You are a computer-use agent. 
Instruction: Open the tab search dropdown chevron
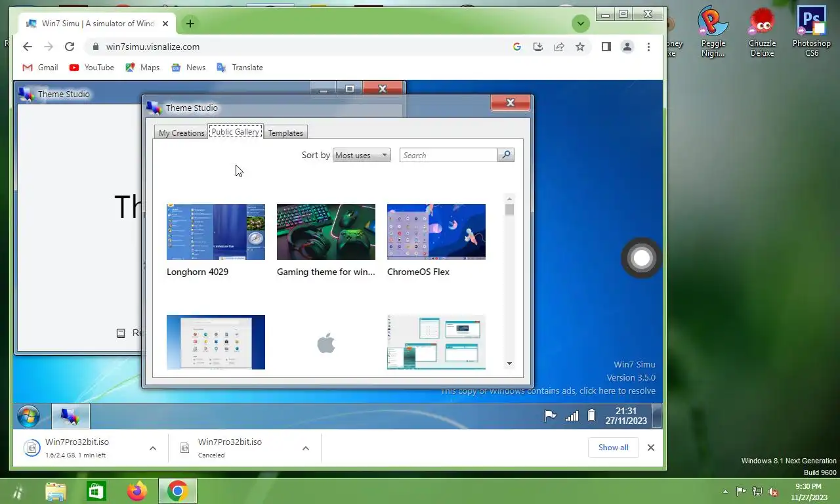580,24
